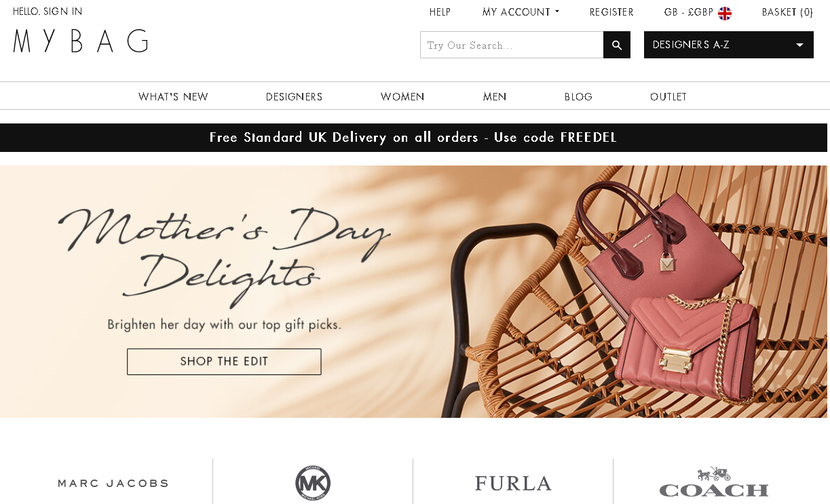
Task: Open the Michael Kors MK logo
Action: [x=313, y=483]
